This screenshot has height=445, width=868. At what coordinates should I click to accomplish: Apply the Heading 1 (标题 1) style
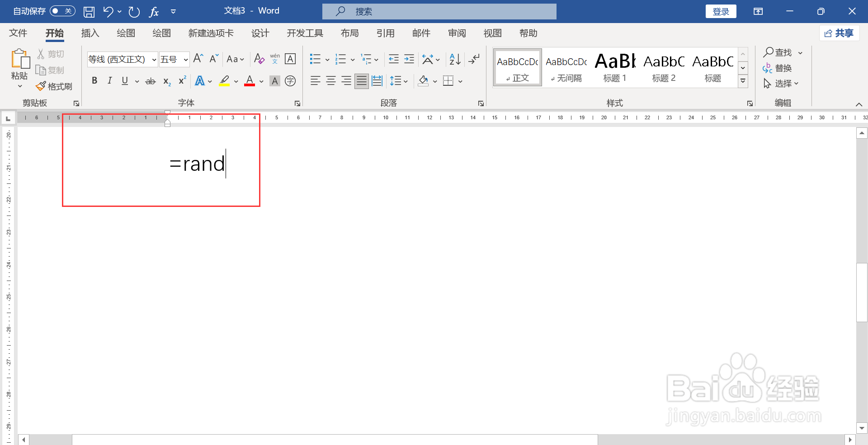pyautogui.click(x=615, y=68)
